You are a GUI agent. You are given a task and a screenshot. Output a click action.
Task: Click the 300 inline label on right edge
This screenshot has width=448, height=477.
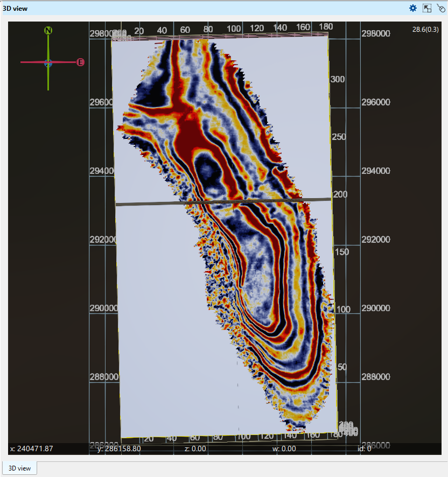[x=338, y=79]
